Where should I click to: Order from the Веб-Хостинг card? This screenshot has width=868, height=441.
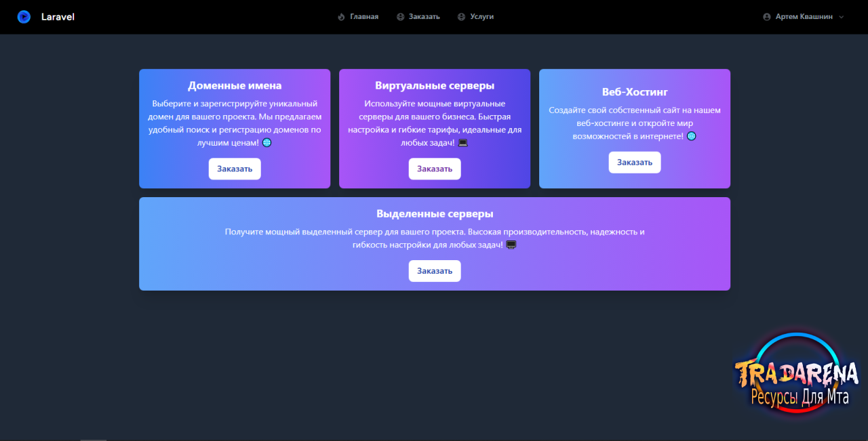(x=635, y=163)
